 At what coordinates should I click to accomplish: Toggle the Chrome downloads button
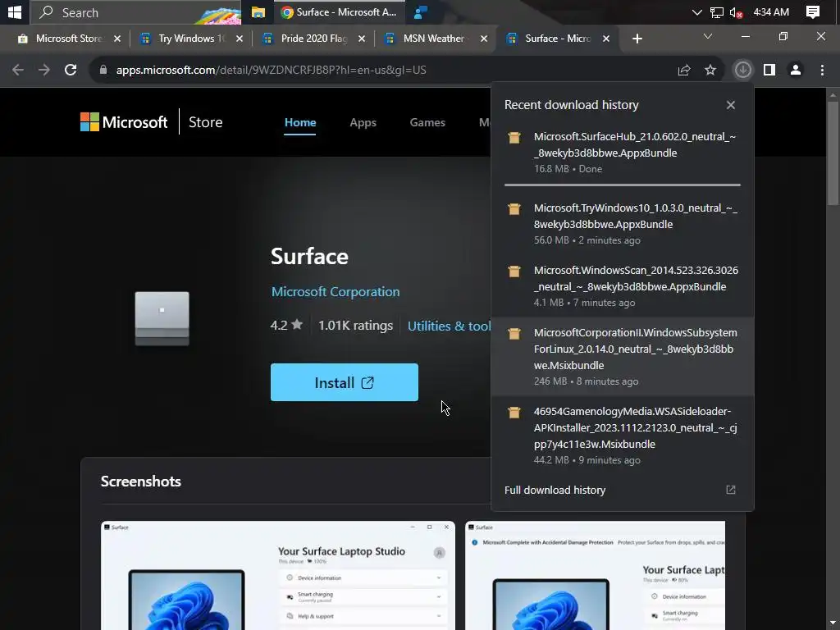pyautogui.click(x=742, y=70)
